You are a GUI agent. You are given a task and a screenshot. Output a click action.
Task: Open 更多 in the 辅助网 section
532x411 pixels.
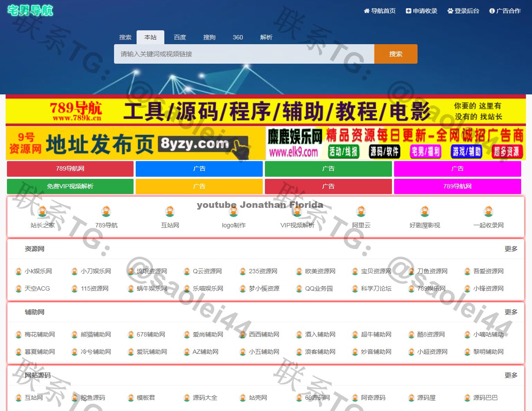point(511,312)
